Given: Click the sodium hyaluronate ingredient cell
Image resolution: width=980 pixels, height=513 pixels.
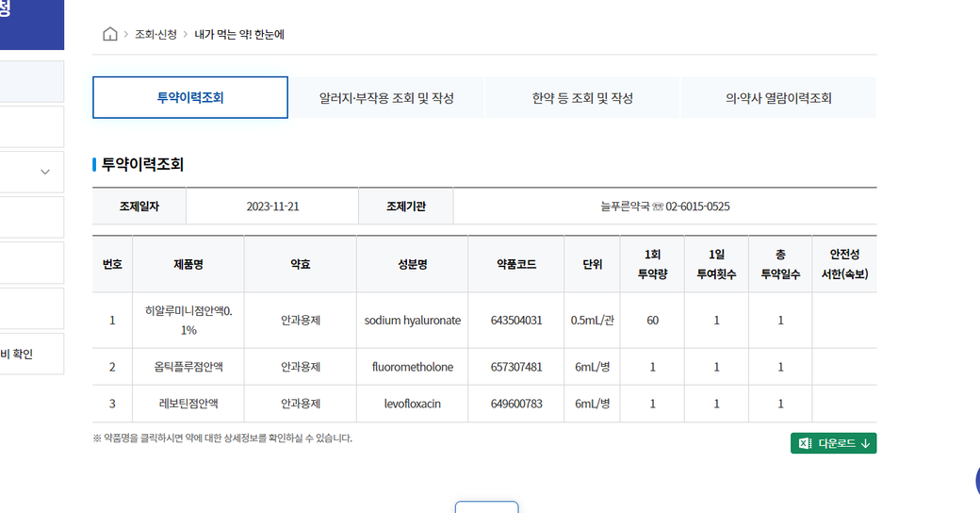Looking at the screenshot, I should tap(412, 321).
